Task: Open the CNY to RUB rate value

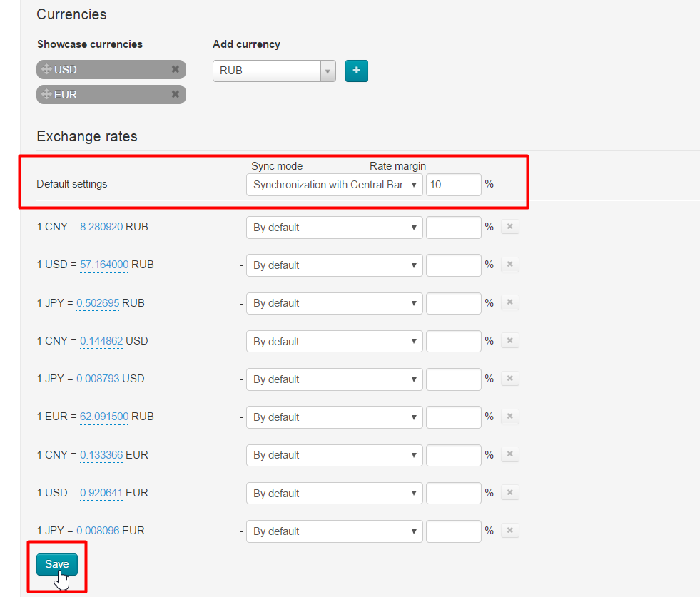Action: tap(101, 227)
